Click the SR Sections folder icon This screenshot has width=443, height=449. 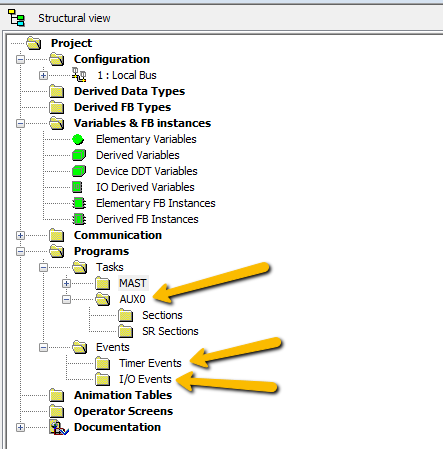click(x=125, y=331)
